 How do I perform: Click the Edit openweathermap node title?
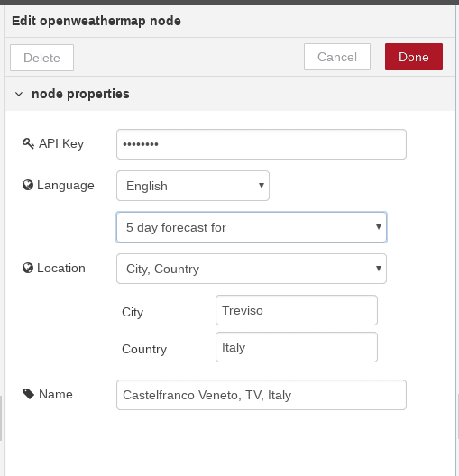(96, 21)
